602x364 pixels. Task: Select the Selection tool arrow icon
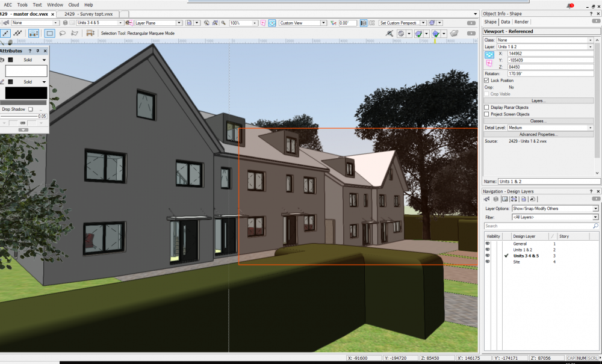[5, 34]
